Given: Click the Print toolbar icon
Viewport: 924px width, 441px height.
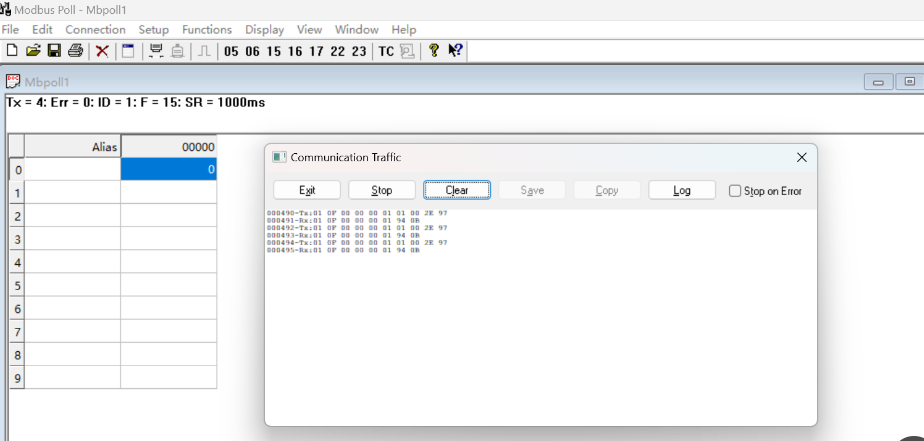Looking at the screenshot, I should pyautogui.click(x=75, y=51).
